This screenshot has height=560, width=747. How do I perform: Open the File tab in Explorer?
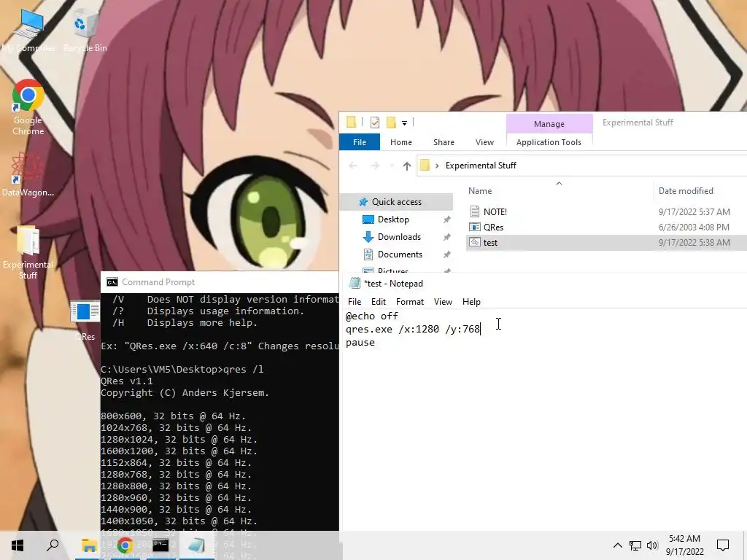[x=360, y=142]
